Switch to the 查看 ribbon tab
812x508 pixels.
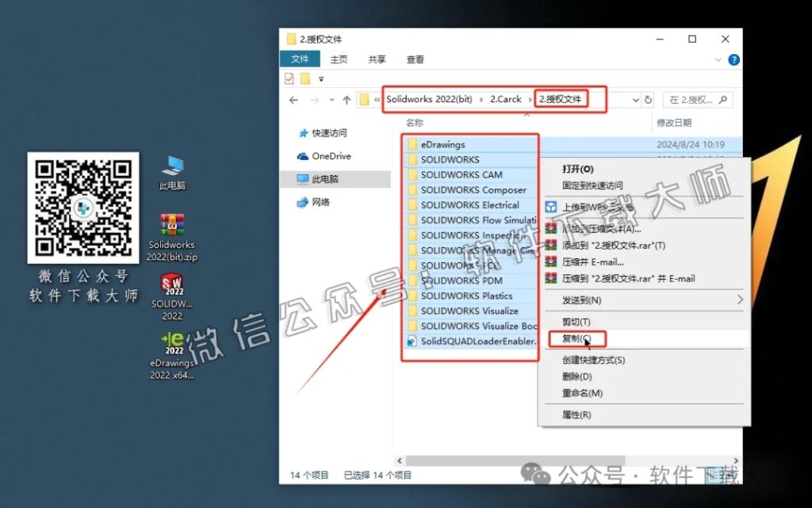click(x=415, y=59)
